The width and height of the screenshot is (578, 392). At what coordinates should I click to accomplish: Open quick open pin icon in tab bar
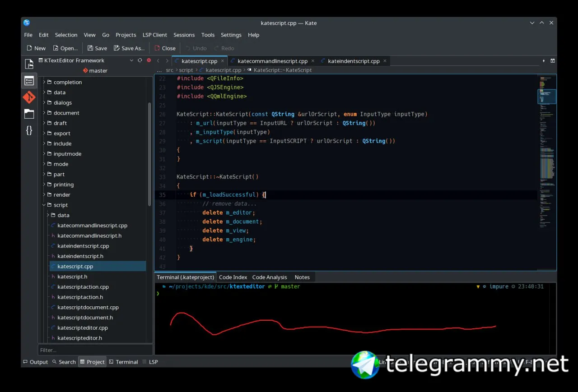[544, 61]
